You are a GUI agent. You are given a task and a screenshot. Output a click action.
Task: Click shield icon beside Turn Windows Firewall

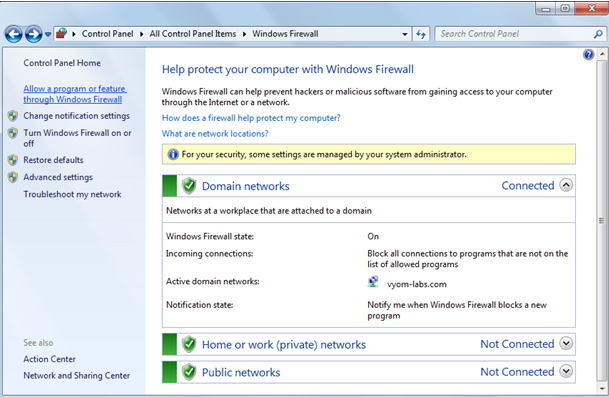coord(13,133)
